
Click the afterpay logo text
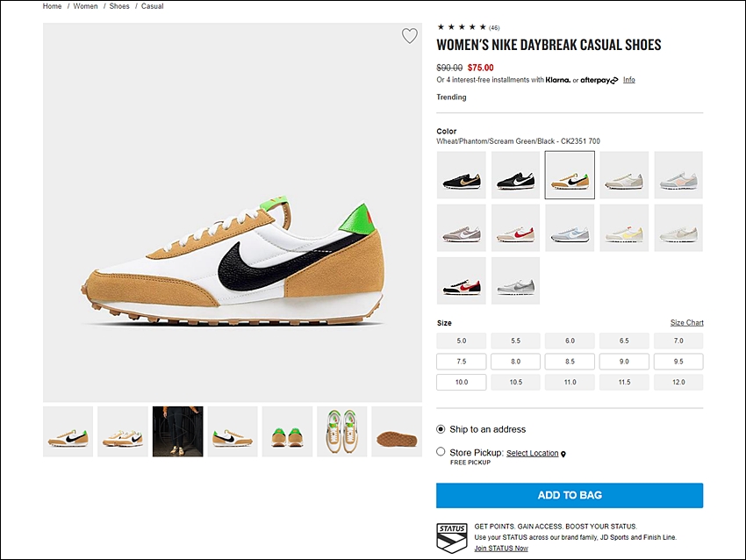[x=599, y=80]
